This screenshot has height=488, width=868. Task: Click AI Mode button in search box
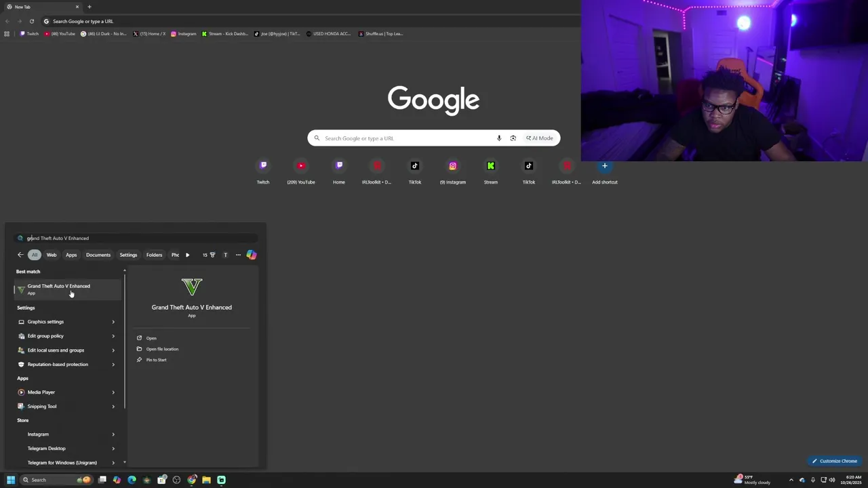tap(540, 138)
